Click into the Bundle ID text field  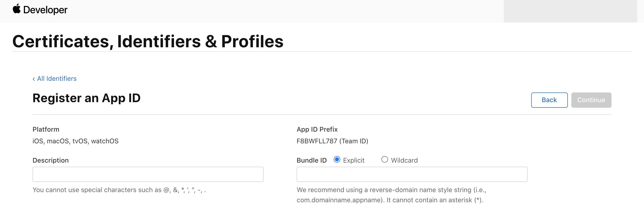tap(412, 174)
